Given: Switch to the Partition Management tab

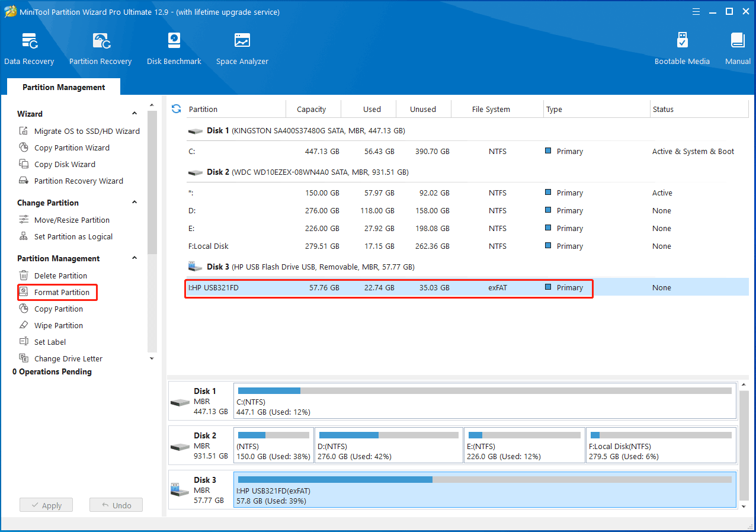Looking at the screenshot, I should point(64,87).
